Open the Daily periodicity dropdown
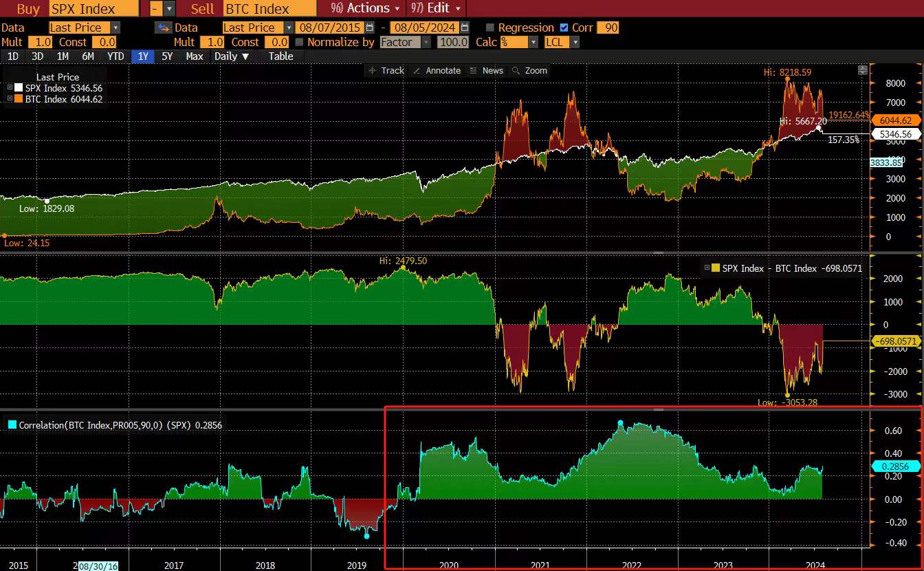 coord(231,56)
